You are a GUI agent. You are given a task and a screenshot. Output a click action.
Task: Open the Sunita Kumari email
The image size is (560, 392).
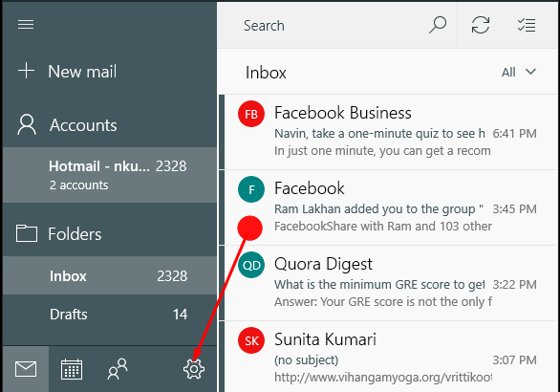(388, 357)
